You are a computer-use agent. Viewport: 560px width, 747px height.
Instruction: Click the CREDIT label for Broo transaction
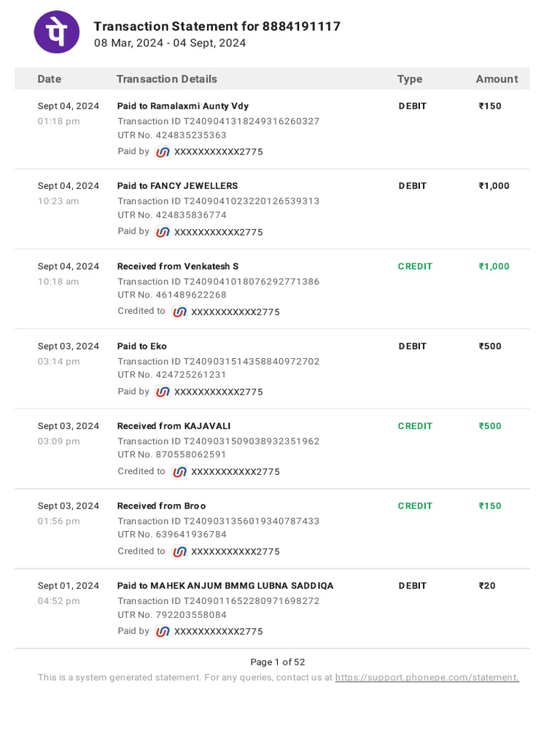[415, 506]
